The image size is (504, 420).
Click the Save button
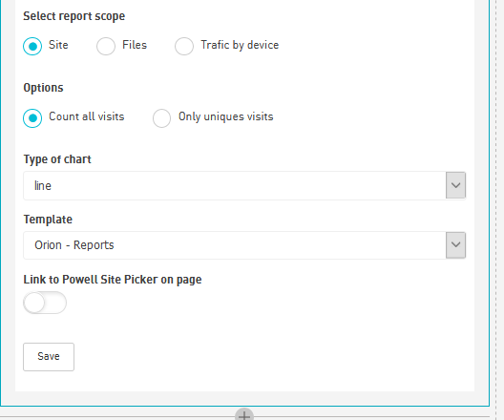(x=49, y=357)
